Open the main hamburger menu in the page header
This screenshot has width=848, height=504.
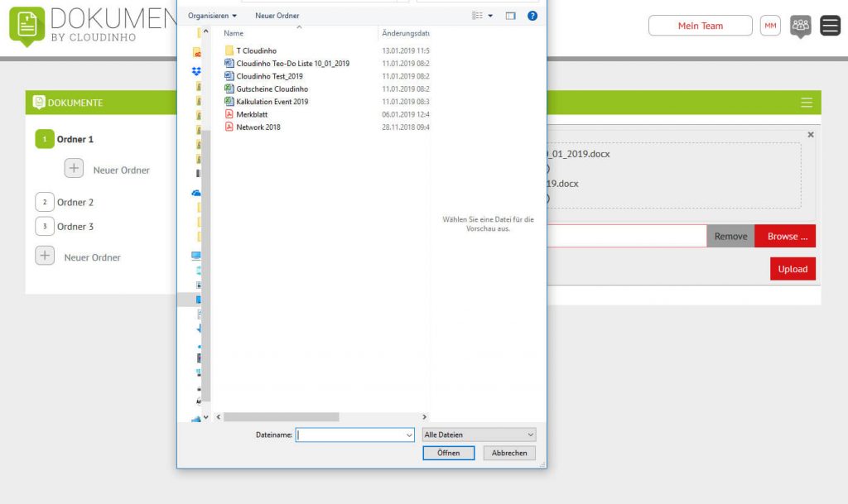point(830,26)
